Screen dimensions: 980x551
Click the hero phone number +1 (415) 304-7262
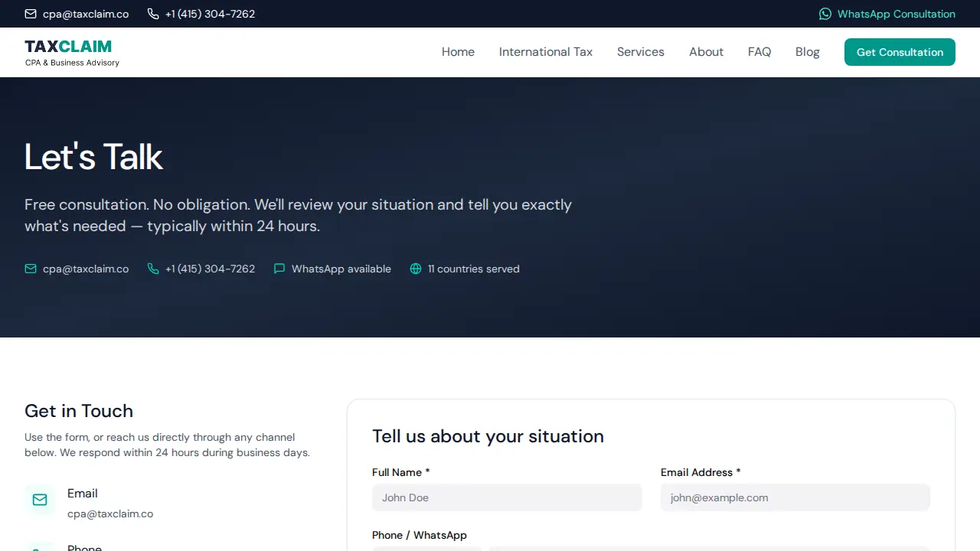tap(210, 269)
